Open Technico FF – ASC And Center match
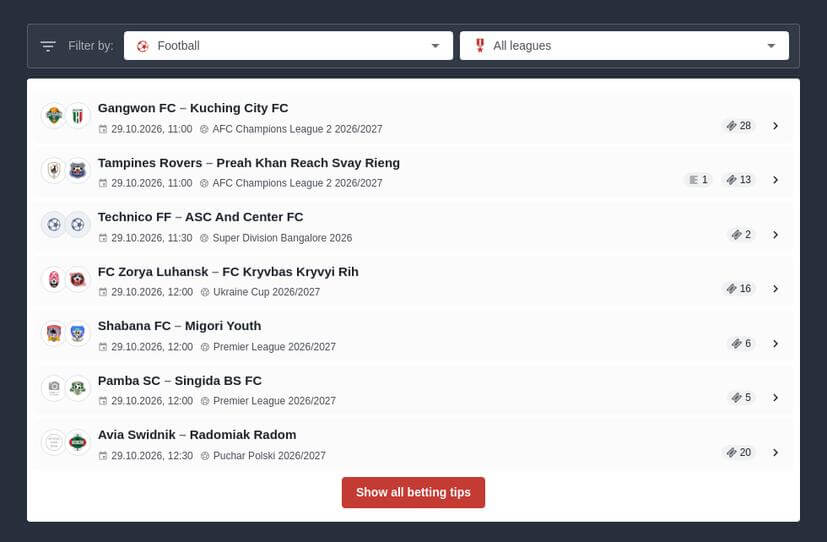Viewport: 827px width, 542px height. 414,227
